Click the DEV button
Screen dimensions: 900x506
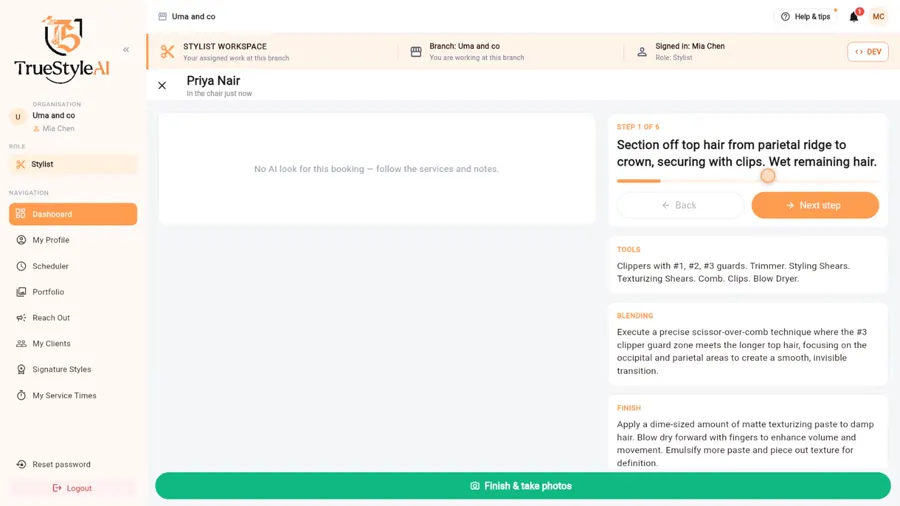[868, 52]
